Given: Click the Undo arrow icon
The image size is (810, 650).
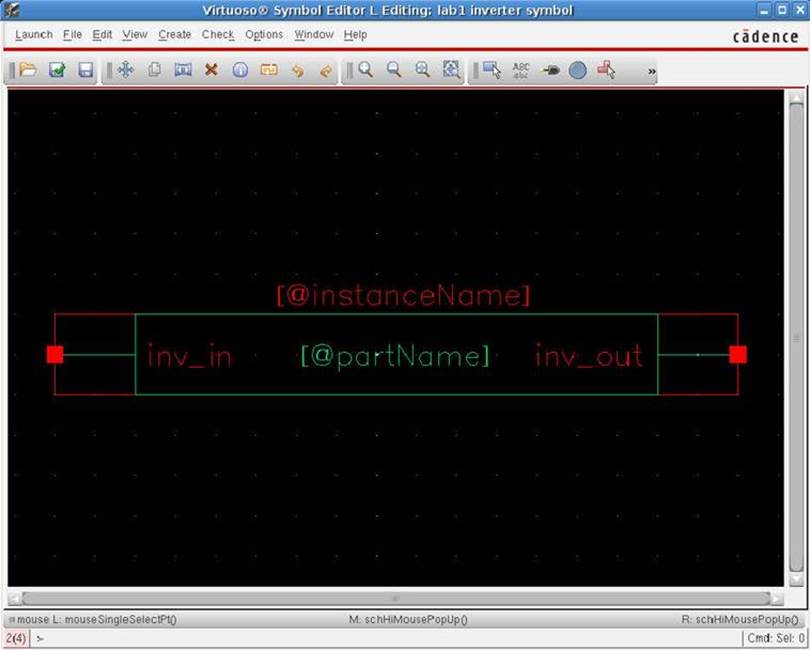Looking at the screenshot, I should coord(297,70).
